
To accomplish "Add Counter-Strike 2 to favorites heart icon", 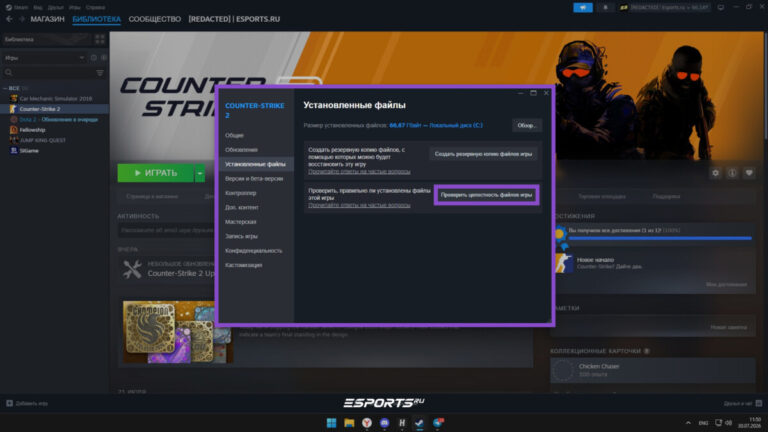I will [749, 173].
